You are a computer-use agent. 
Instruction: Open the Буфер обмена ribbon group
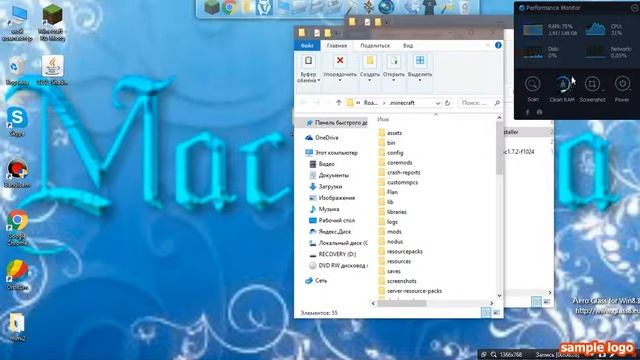pyautogui.click(x=308, y=69)
